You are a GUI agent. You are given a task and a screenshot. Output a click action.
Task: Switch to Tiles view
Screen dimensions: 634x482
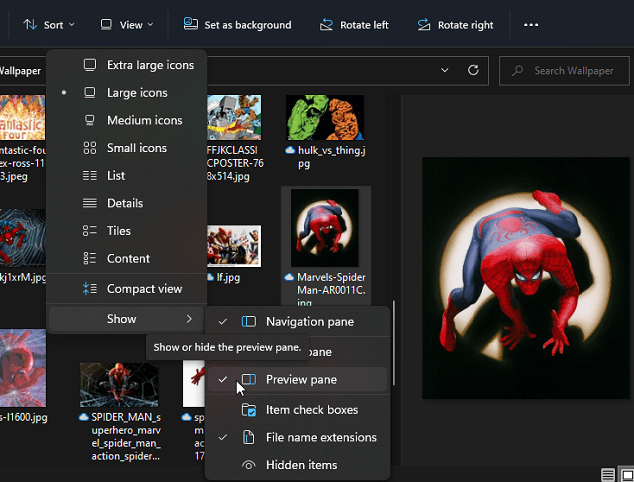(127, 231)
